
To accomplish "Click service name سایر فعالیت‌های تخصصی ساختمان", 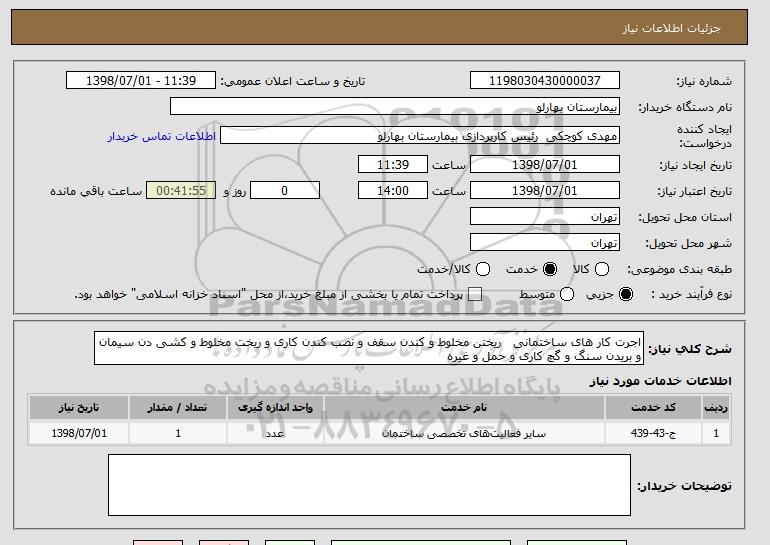I will (464, 433).
